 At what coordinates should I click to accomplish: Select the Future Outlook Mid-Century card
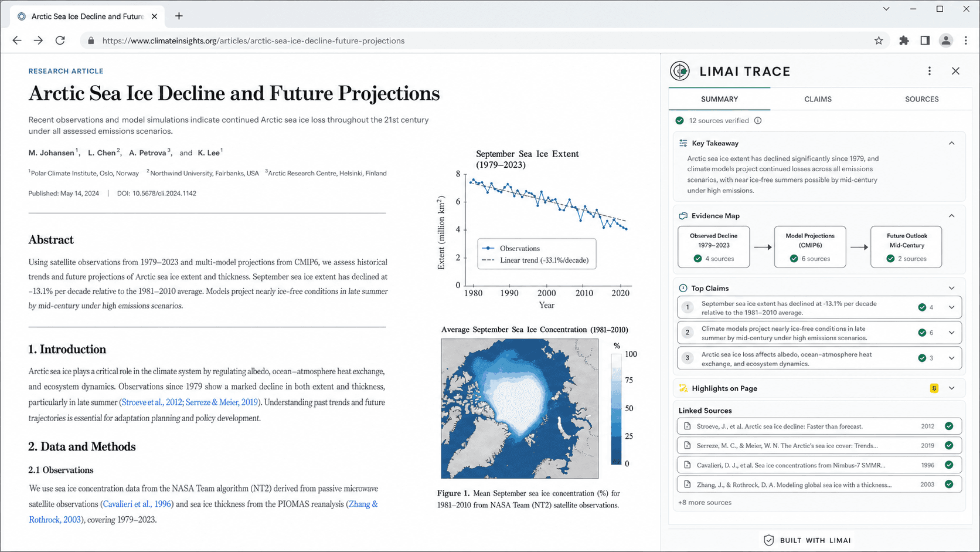point(906,247)
